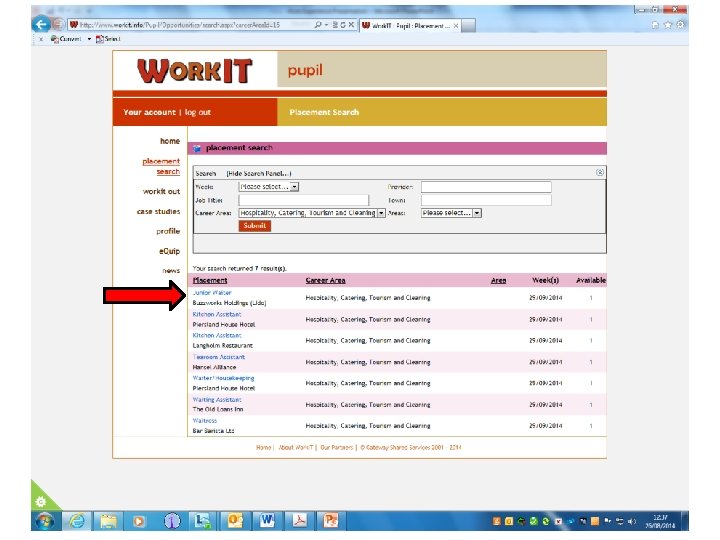Click the volume speaker tray icon
Viewport: 720px width, 540px height.
click(x=632, y=521)
